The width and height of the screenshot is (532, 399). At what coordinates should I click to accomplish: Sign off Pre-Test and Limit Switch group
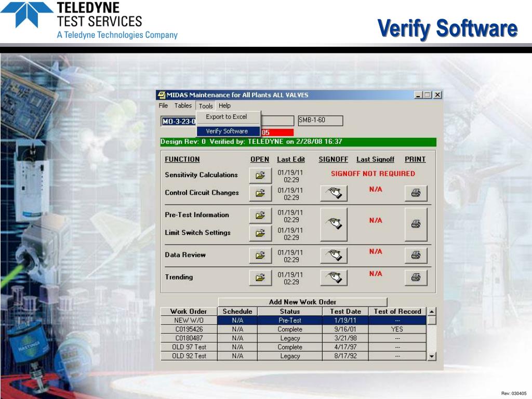click(334, 224)
